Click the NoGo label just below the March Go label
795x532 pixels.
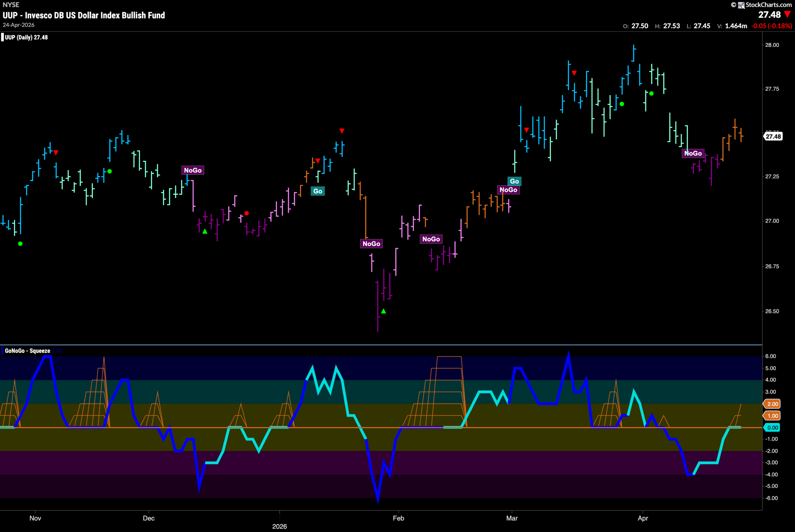click(x=508, y=190)
